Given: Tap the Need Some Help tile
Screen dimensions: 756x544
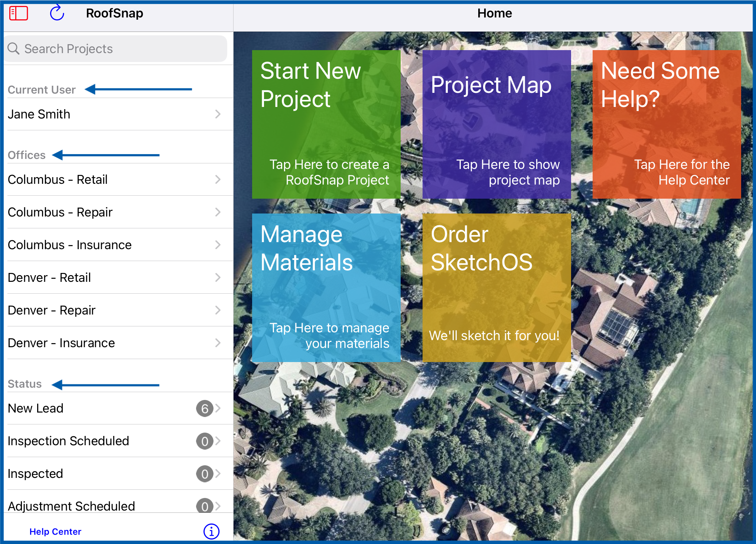Looking at the screenshot, I should click(x=667, y=124).
